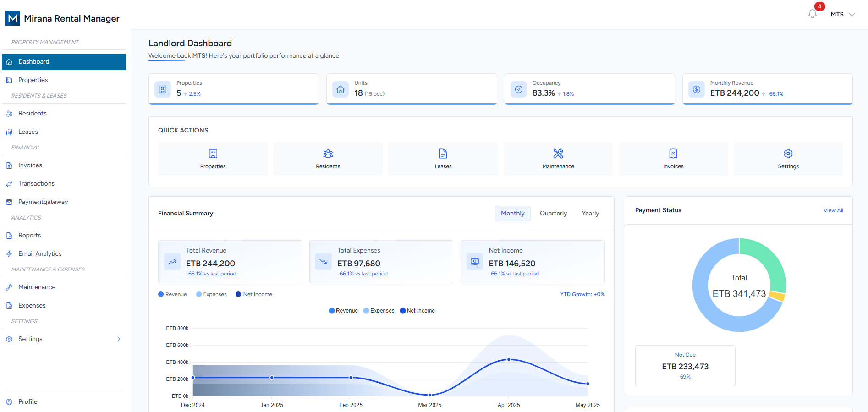
Task: Click the Total Expenses trending-down icon
Action: (x=324, y=262)
